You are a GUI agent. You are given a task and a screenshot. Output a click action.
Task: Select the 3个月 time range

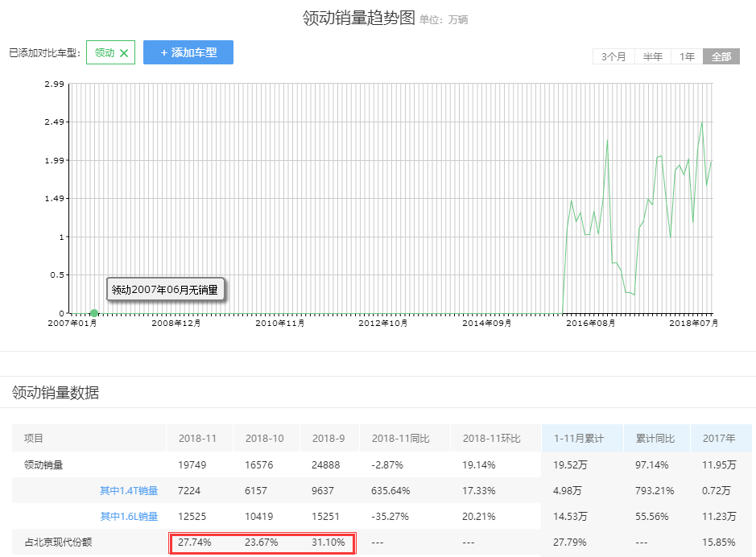click(x=613, y=56)
